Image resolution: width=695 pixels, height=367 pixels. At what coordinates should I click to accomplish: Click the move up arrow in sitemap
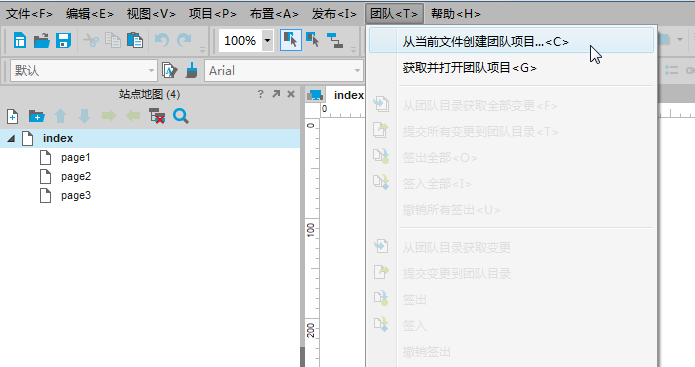pos(61,117)
